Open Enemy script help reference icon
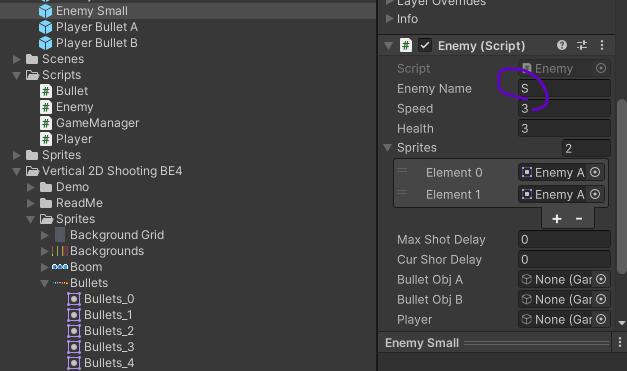The height and width of the screenshot is (371, 627). tap(562, 45)
